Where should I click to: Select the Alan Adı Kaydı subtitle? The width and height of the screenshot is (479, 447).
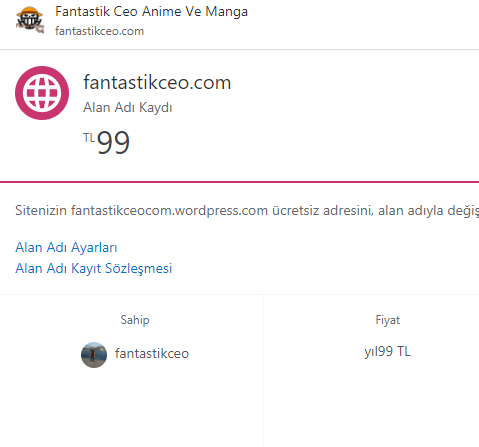tap(128, 108)
